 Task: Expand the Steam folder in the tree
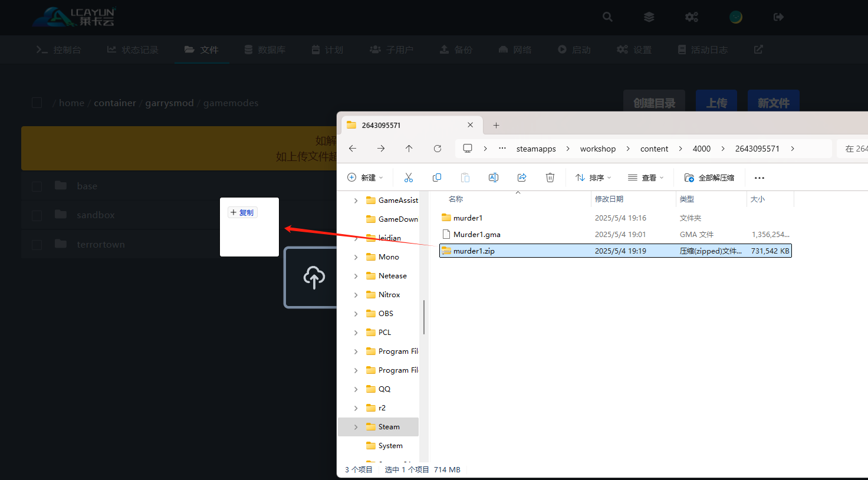point(356,427)
